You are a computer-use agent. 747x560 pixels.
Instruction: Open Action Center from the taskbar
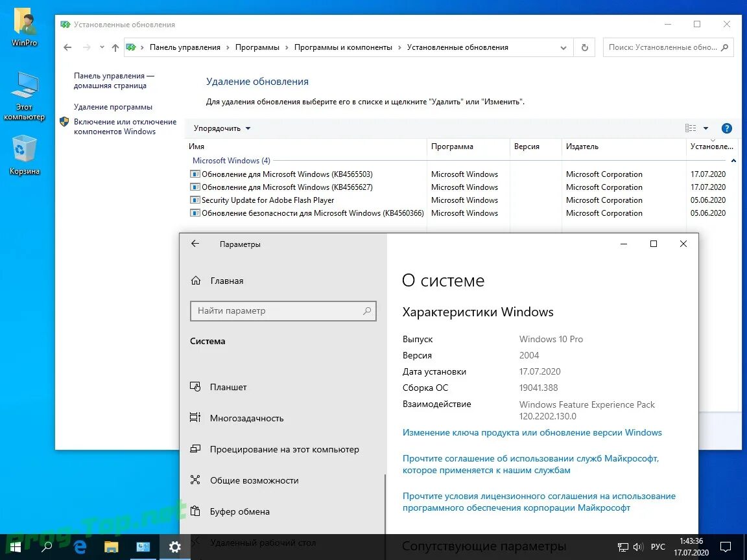[x=726, y=546]
